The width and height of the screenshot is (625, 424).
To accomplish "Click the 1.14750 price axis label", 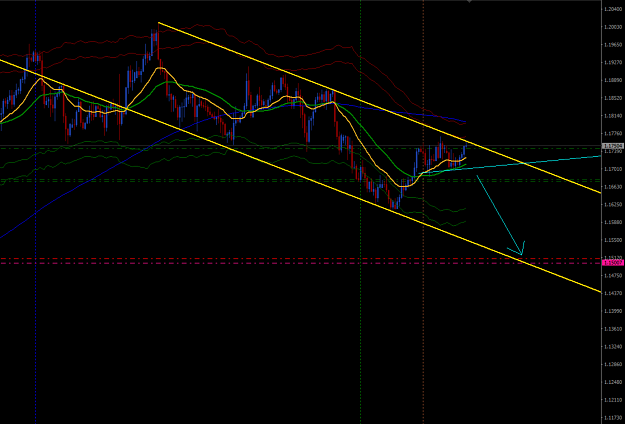I will [x=613, y=275].
